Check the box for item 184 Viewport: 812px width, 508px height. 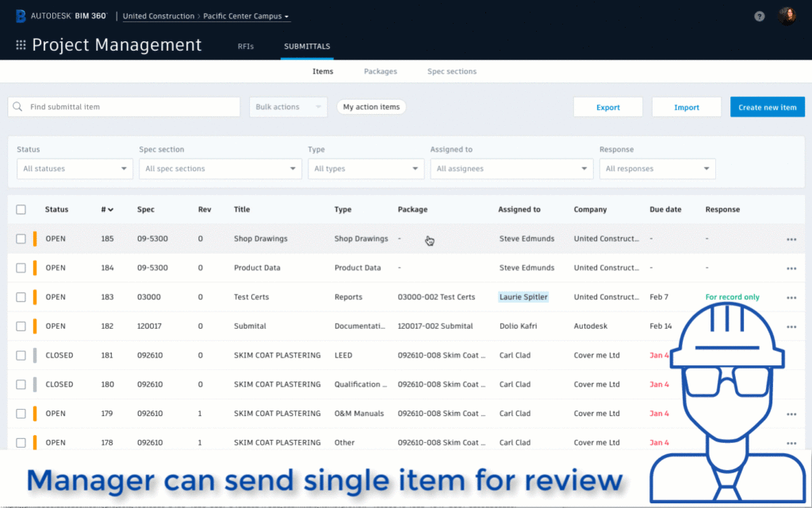tap(21, 267)
